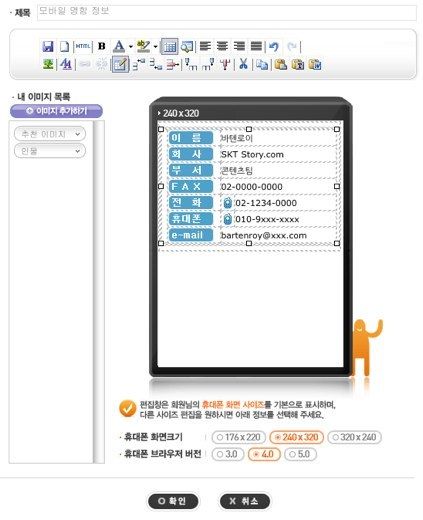
Task: Cut selection with scissors icon
Action: (244, 64)
